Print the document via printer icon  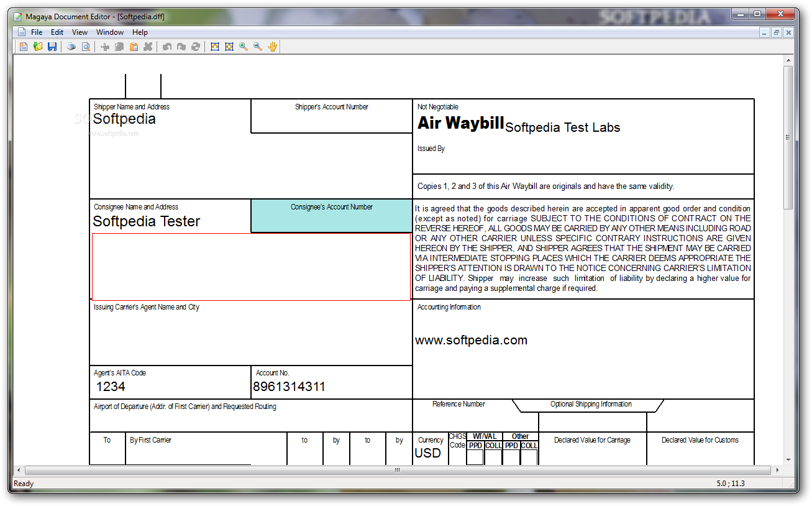click(71, 47)
